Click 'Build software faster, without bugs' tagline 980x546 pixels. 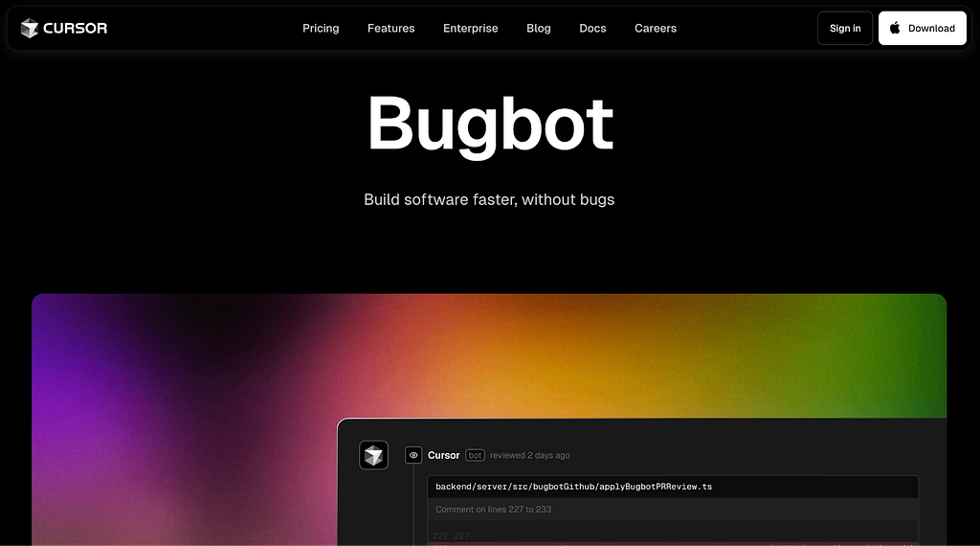click(x=489, y=199)
